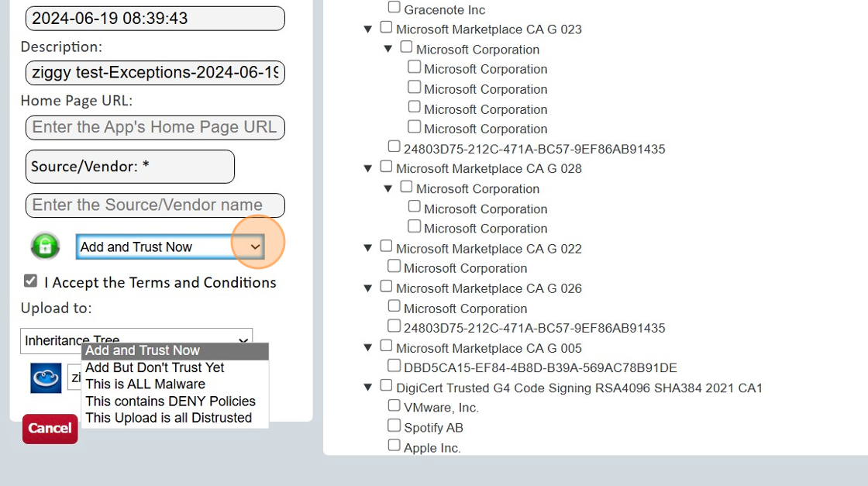Click the green padlock trust icon

tap(45, 246)
